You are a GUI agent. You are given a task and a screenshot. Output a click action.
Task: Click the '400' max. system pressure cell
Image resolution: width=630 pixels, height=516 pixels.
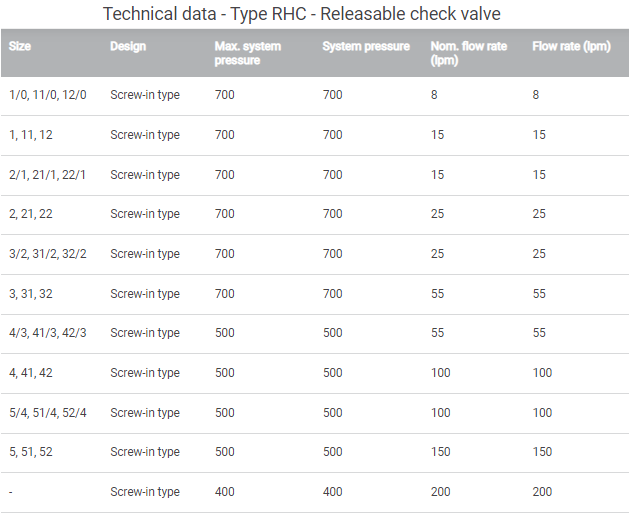coord(224,492)
